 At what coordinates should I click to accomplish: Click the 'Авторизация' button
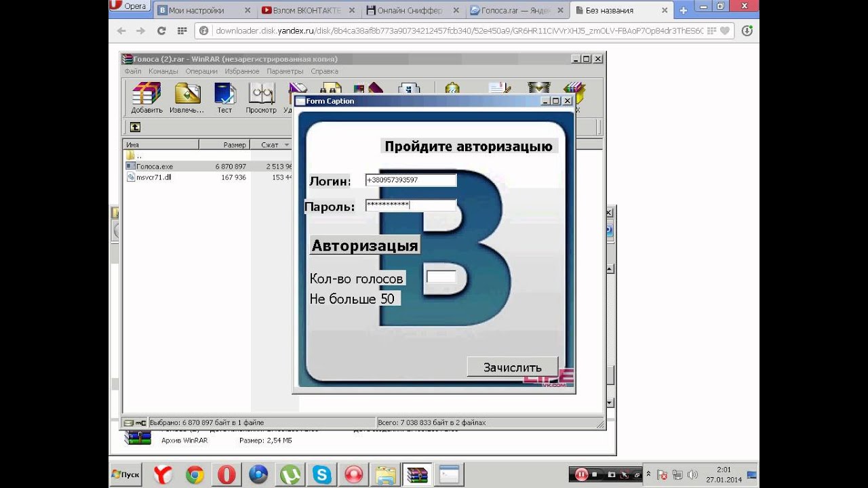(x=365, y=245)
